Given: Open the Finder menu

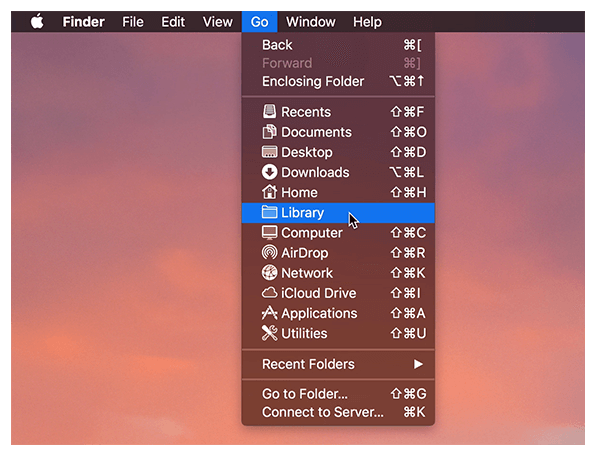Looking at the screenshot, I should [x=83, y=22].
